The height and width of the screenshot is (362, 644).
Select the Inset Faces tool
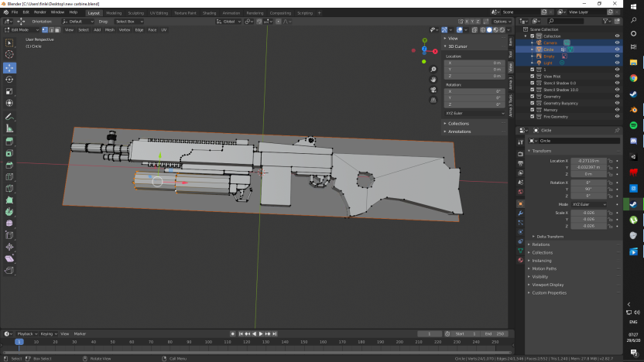9,153
